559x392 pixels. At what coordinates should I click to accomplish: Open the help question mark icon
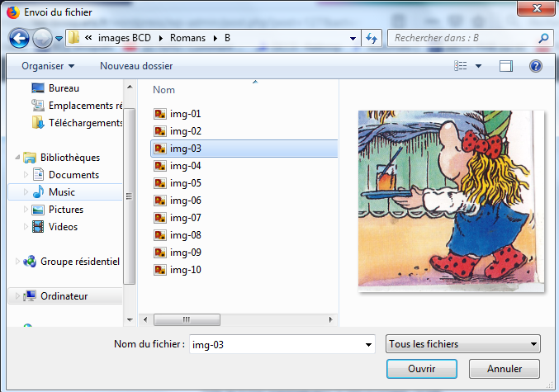click(x=535, y=65)
